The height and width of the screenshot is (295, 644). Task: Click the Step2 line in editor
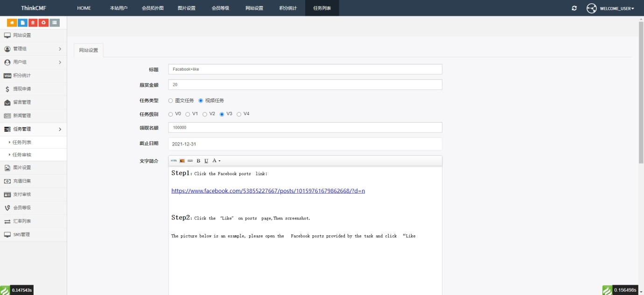(240, 218)
